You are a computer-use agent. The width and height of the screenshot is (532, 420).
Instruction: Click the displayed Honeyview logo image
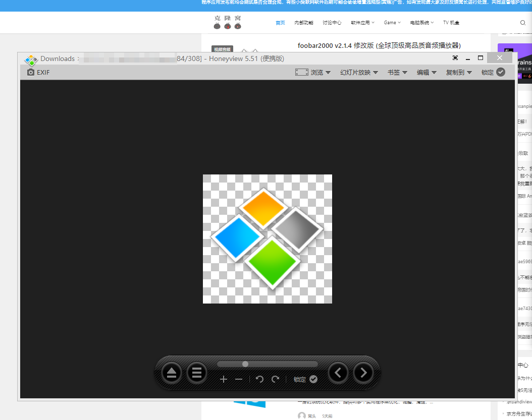268,239
